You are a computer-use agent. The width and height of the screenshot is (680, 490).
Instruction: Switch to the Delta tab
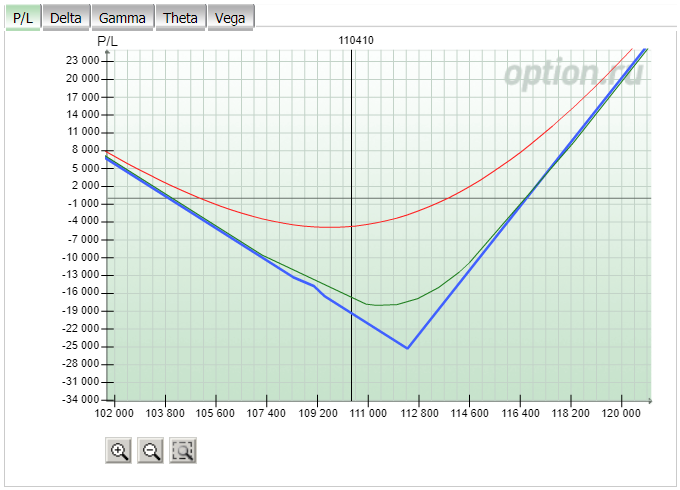coord(66,18)
